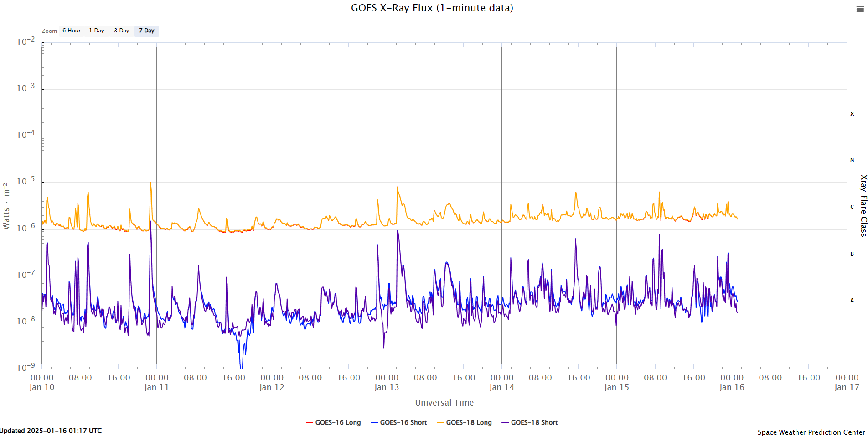Image resolution: width=868 pixels, height=437 pixels.
Task: Open the chart hamburger menu
Action: click(x=860, y=9)
